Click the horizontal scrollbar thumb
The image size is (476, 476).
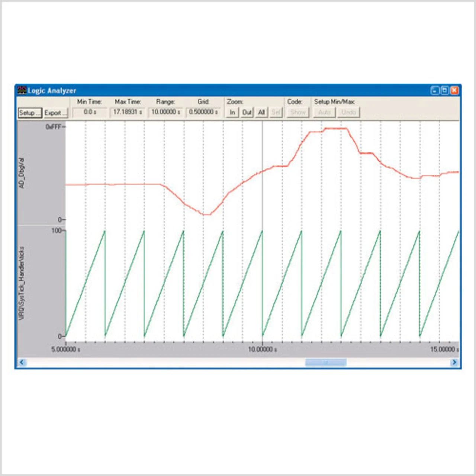pyautogui.click(x=326, y=362)
